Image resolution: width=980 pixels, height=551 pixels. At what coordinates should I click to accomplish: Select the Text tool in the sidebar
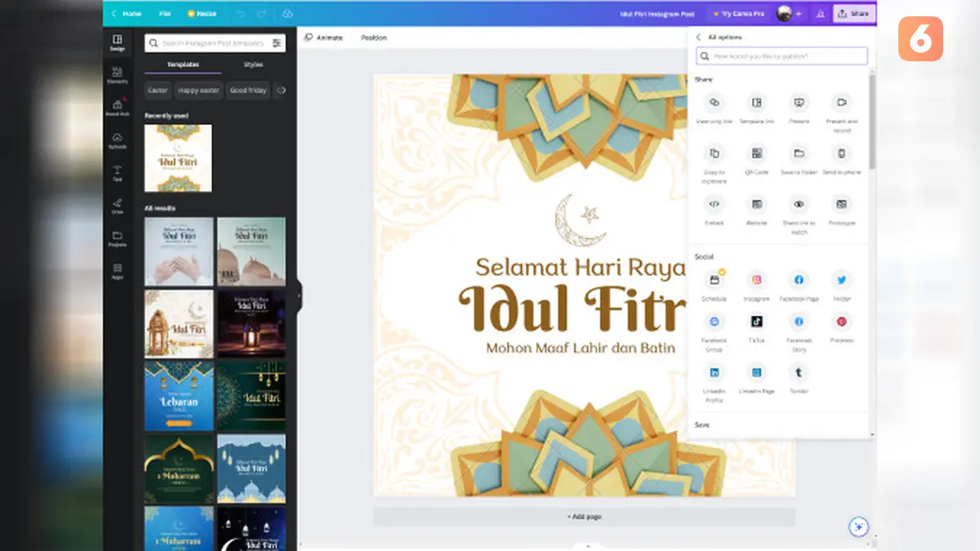(x=117, y=172)
